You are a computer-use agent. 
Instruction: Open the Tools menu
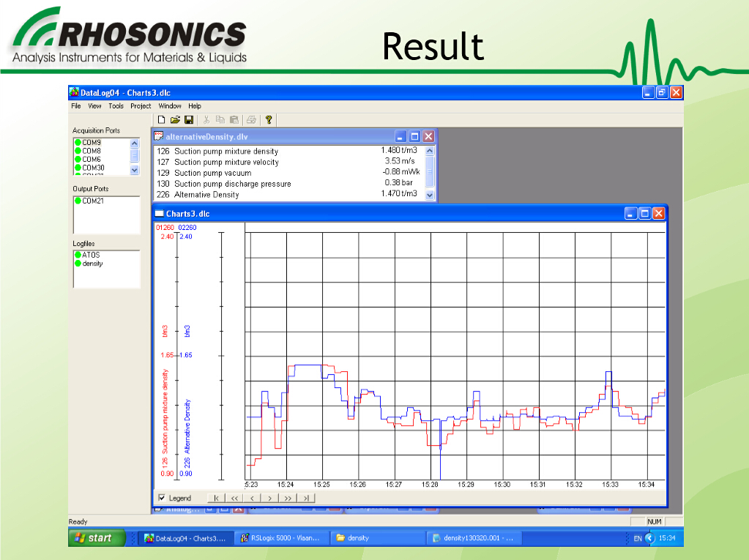(116, 106)
